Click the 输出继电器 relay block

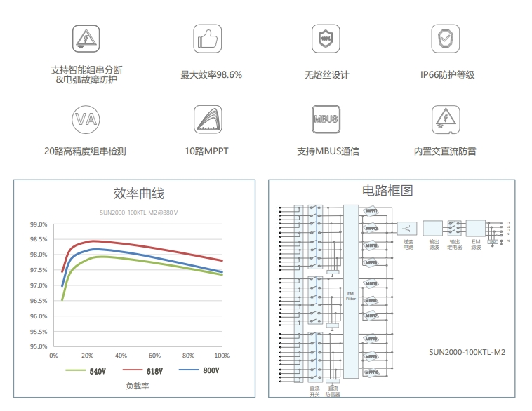point(455,229)
